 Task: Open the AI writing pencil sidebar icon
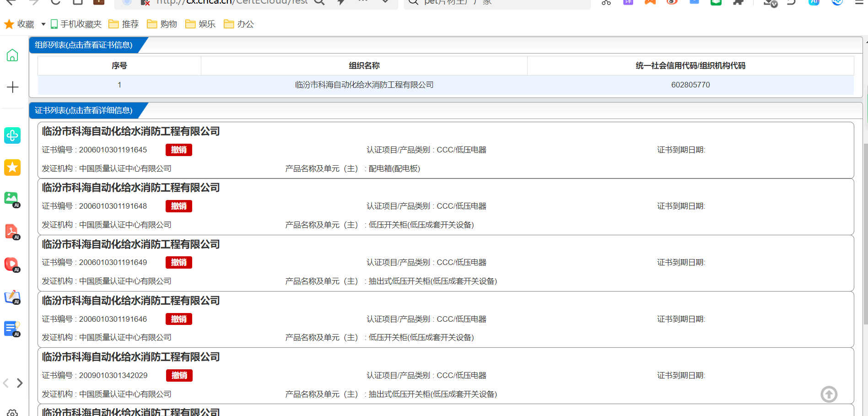(x=12, y=297)
